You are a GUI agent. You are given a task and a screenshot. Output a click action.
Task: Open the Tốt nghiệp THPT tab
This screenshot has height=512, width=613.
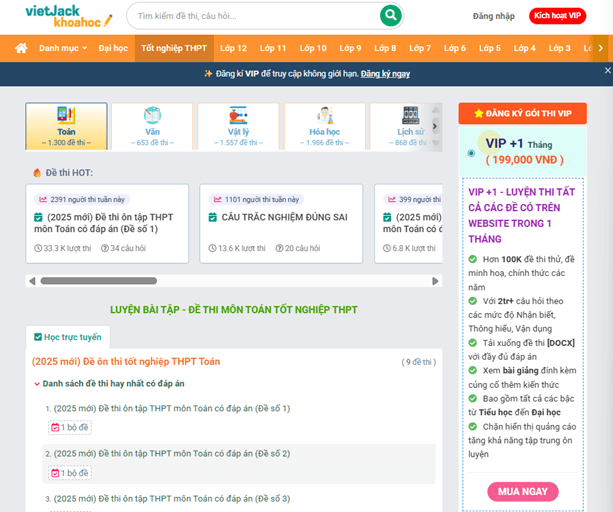(x=174, y=48)
